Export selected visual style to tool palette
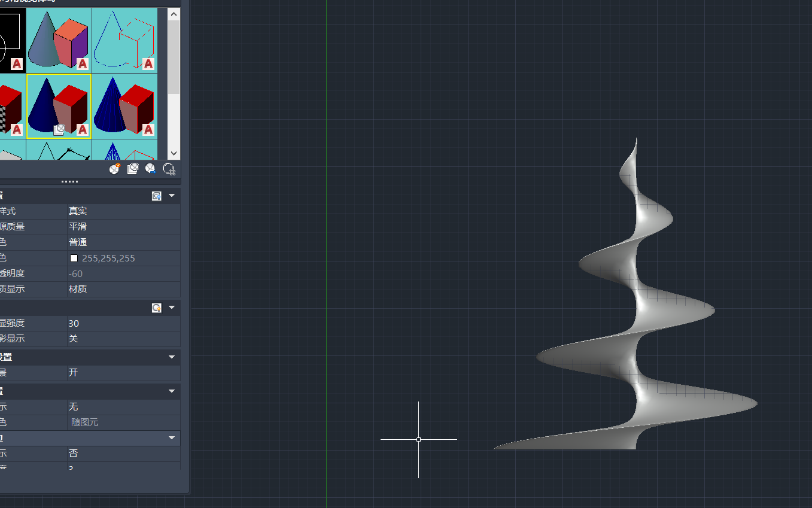 tap(151, 169)
